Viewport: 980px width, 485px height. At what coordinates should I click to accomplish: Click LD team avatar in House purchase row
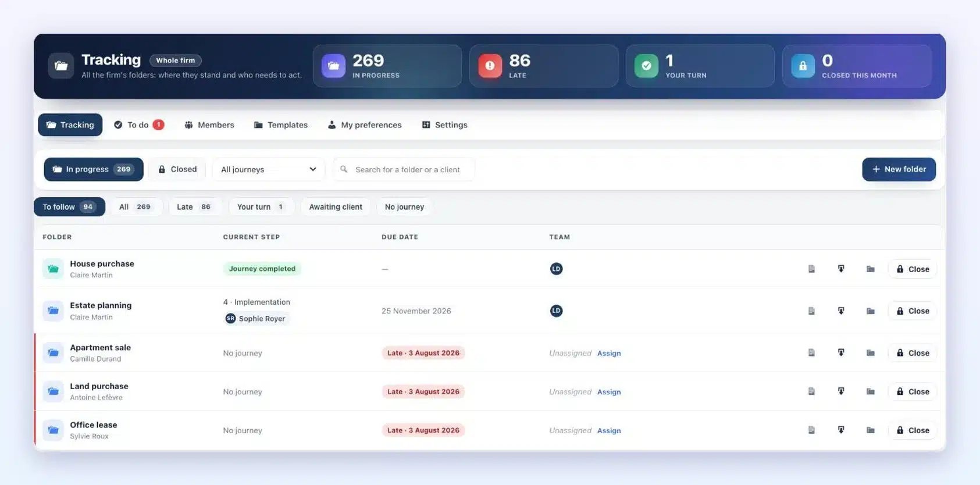tap(556, 269)
